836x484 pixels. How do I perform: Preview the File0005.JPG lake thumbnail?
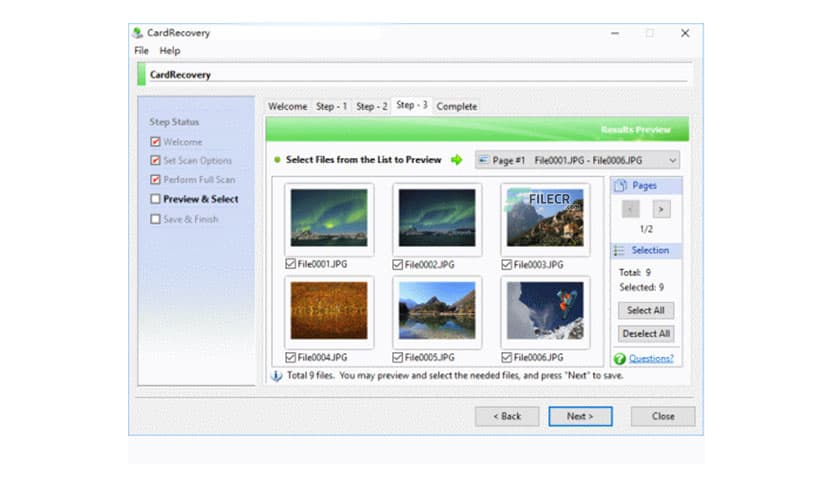pyautogui.click(x=437, y=311)
